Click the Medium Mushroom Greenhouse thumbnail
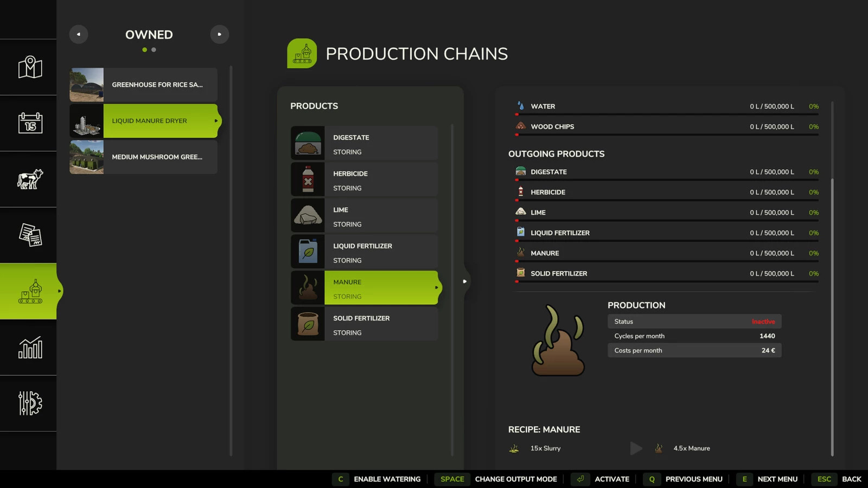Screen dimensions: 868x488 [86, 157]
